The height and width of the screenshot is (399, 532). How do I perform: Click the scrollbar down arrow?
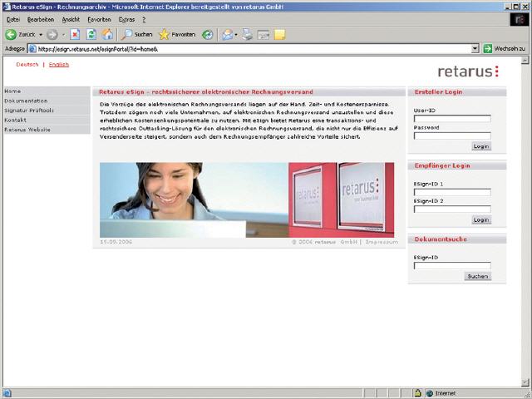[x=525, y=382]
